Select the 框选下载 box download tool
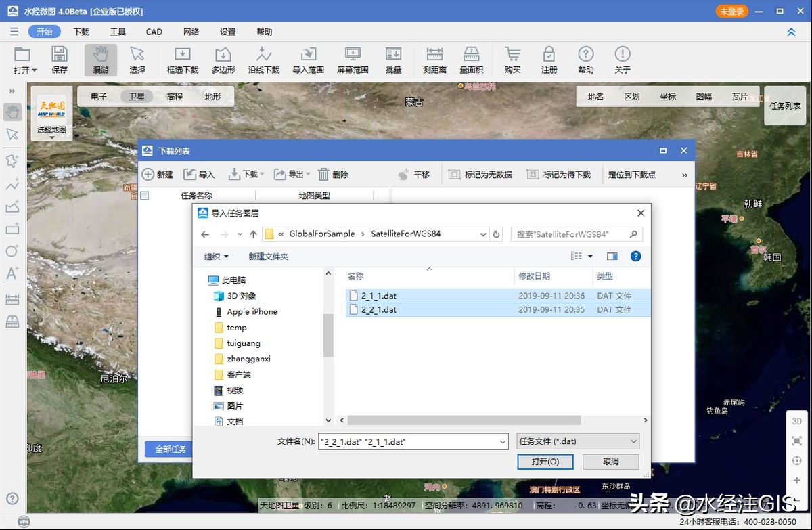This screenshot has width=812, height=530. point(183,60)
